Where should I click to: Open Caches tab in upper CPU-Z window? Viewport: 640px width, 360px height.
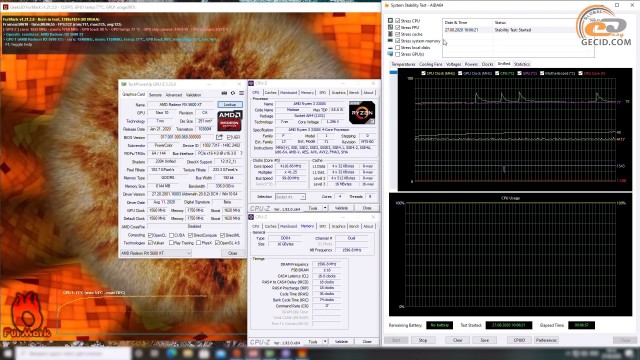point(271,93)
